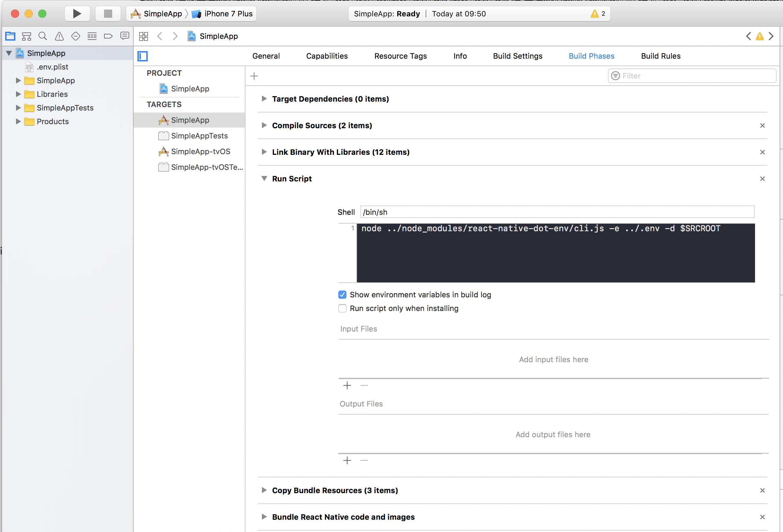
Task: Click the related items grid icon
Action: [144, 36]
